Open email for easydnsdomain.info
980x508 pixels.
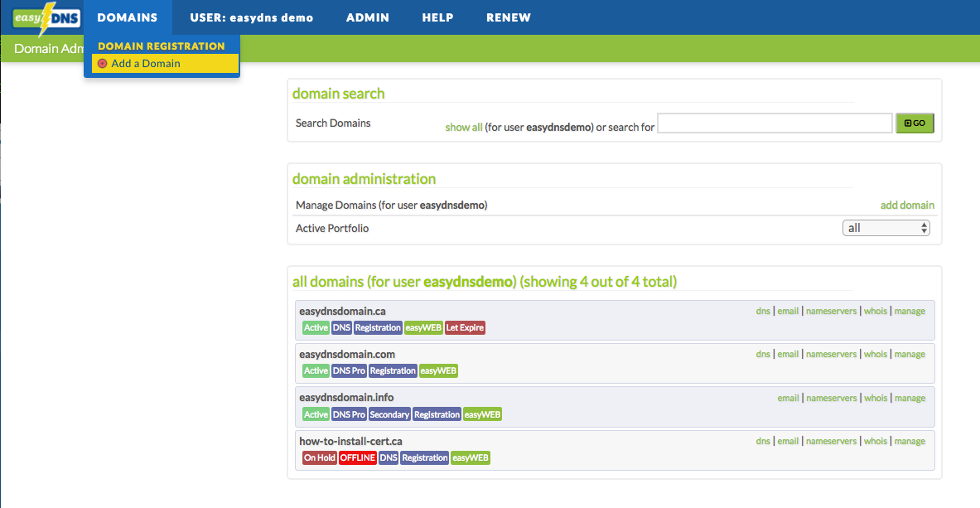point(788,398)
